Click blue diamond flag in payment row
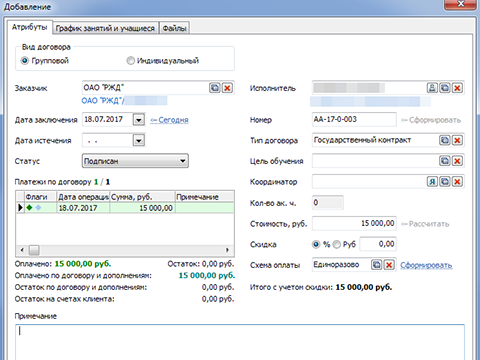 (x=38, y=208)
